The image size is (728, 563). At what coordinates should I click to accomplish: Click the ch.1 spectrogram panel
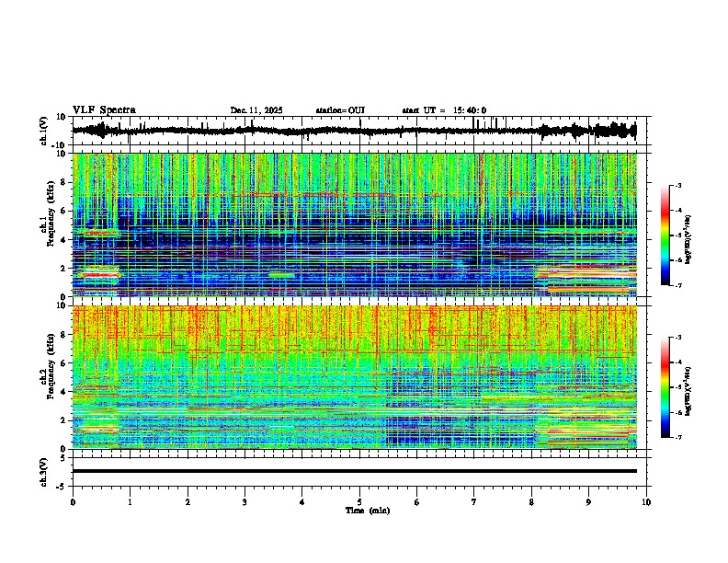[355, 224]
